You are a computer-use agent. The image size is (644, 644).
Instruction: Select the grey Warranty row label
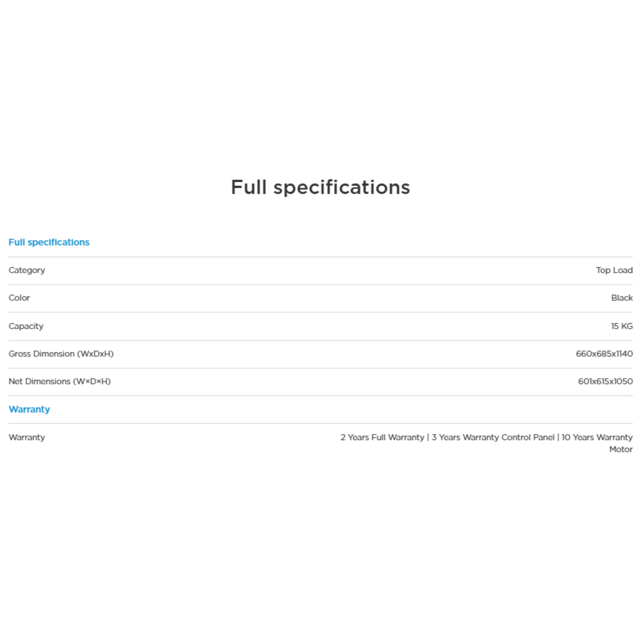(27, 437)
